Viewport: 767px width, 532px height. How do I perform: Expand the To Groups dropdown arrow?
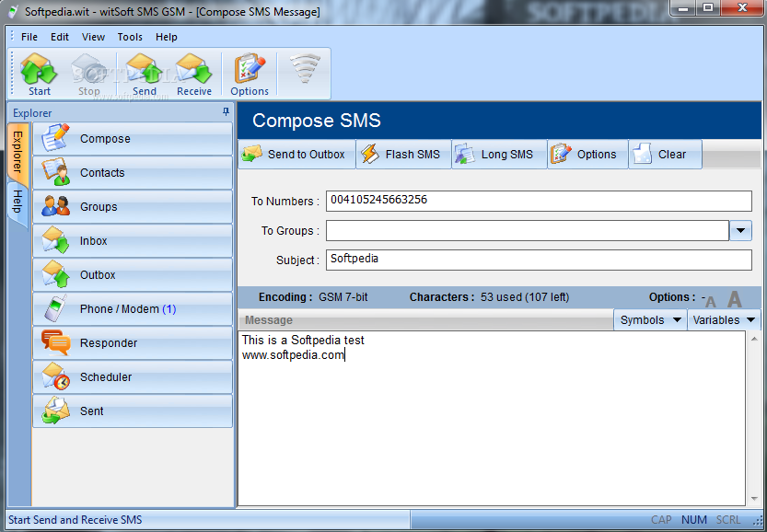point(740,230)
